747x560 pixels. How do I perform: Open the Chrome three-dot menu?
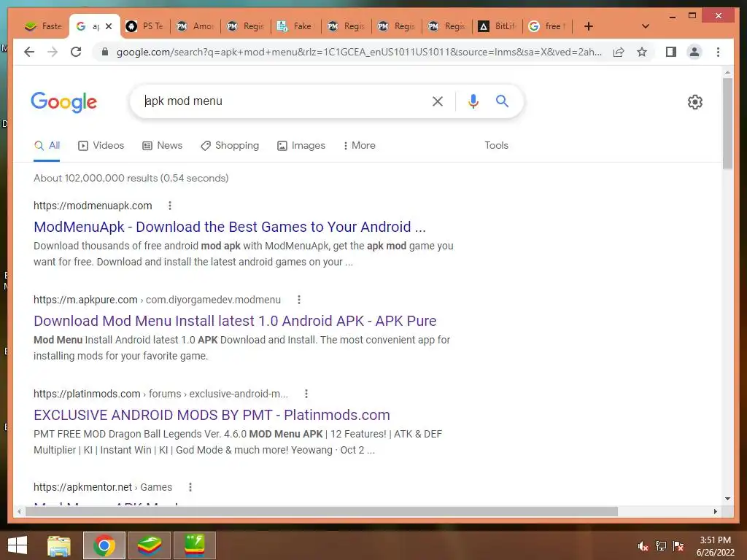[x=718, y=52]
